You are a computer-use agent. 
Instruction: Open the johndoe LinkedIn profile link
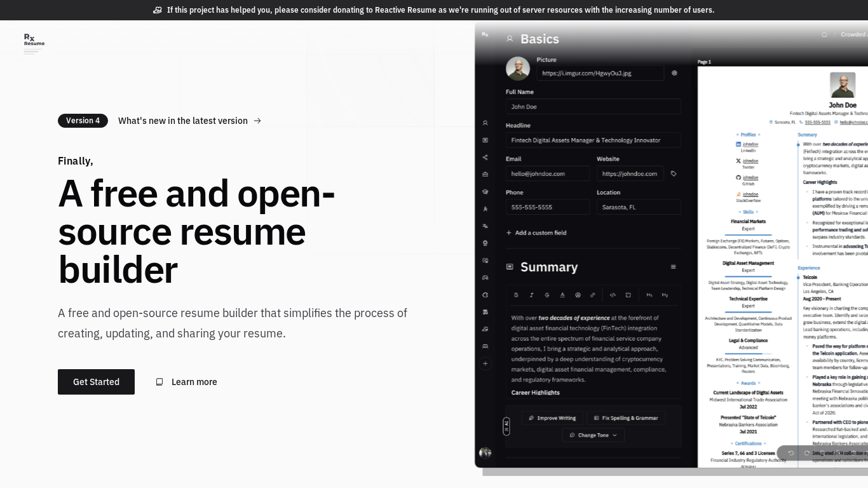tap(750, 145)
